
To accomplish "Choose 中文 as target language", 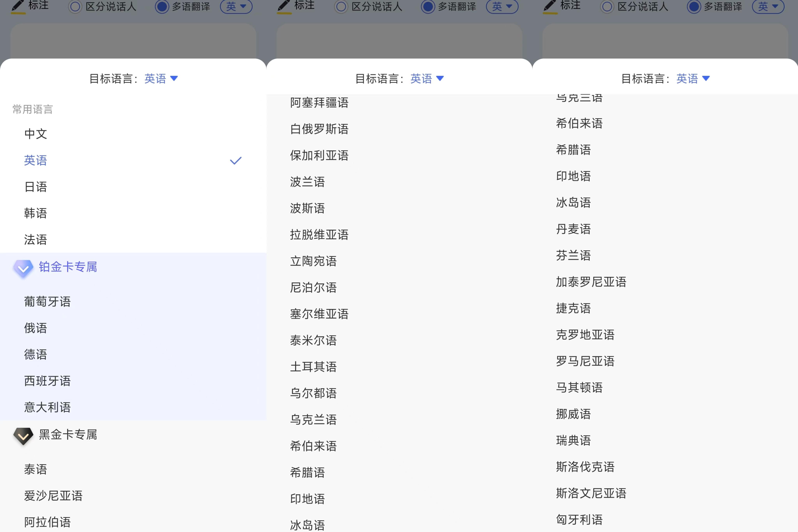I will pos(36,134).
